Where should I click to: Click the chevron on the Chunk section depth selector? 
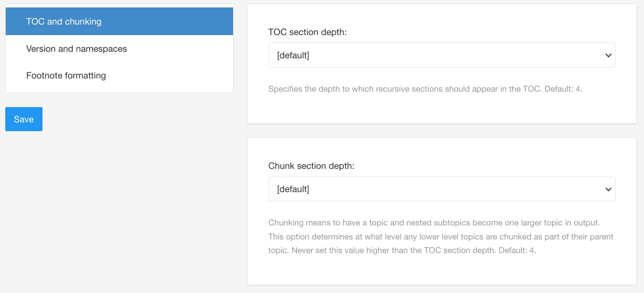click(608, 189)
